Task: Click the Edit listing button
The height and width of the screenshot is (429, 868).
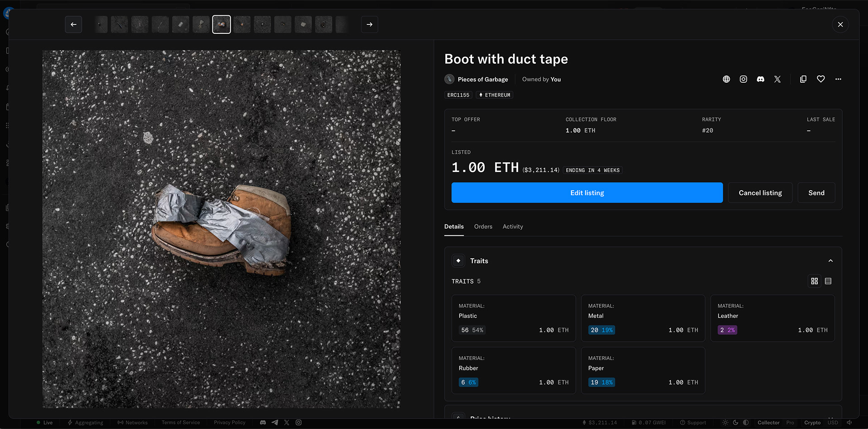Action: (587, 193)
